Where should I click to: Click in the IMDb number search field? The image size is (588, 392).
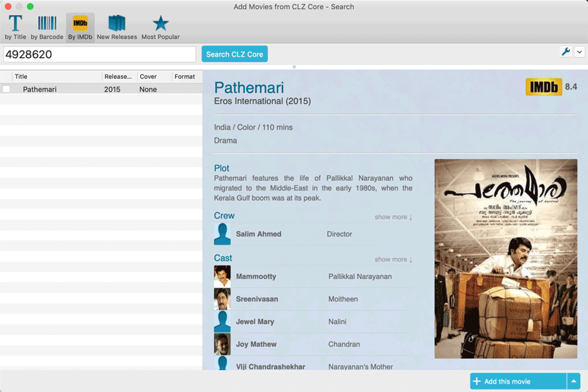click(100, 54)
